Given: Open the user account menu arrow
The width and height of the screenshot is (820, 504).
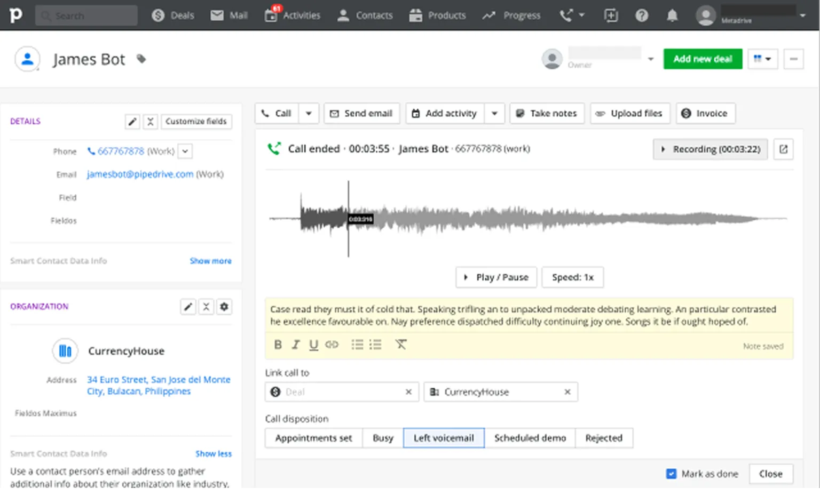Looking at the screenshot, I should pyautogui.click(x=802, y=15).
